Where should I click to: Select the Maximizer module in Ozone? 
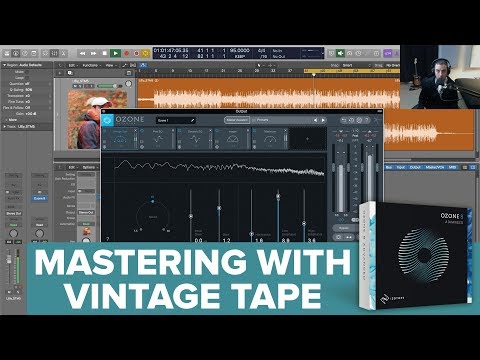click(x=270, y=139)
